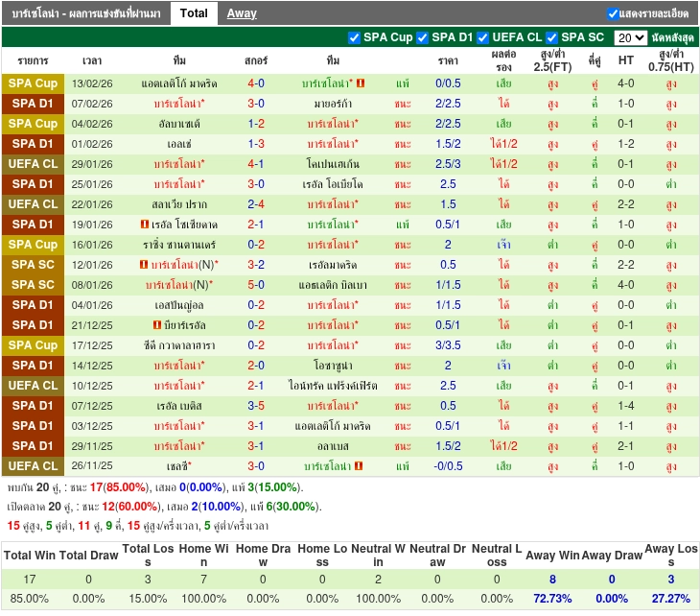Viewport: 700px width, 616px height.
Task: Click Total Win percentage 85.00%
Action: click(30, 599)
